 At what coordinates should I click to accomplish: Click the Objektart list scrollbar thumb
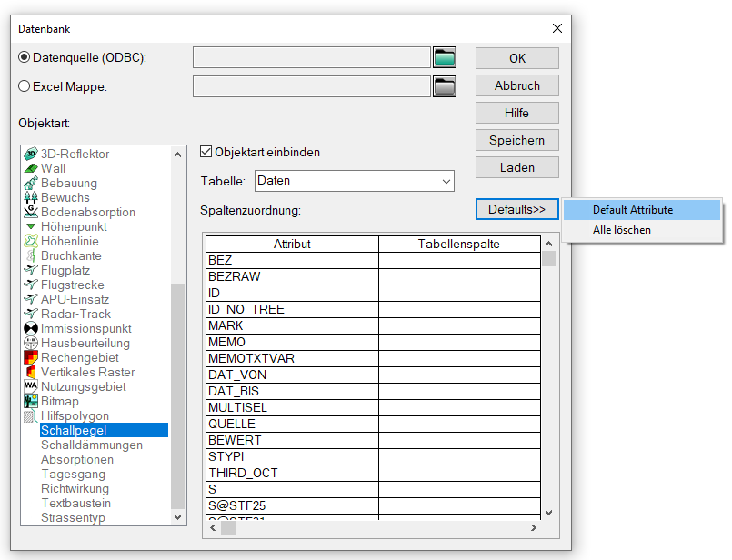click(177, 395)
